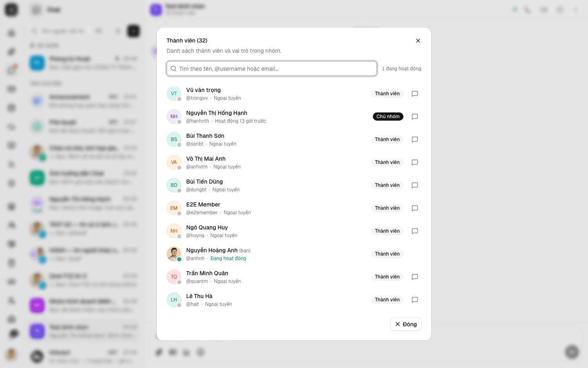Click the BS avatar for Bùi Thanh Sơn
The width and height of the screenshot is (588, 368).
[174, 139]
